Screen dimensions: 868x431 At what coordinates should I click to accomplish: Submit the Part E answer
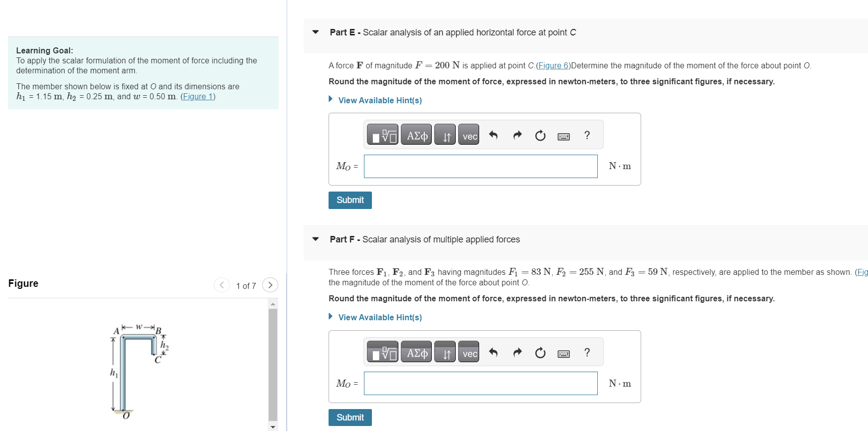[349, 200]
